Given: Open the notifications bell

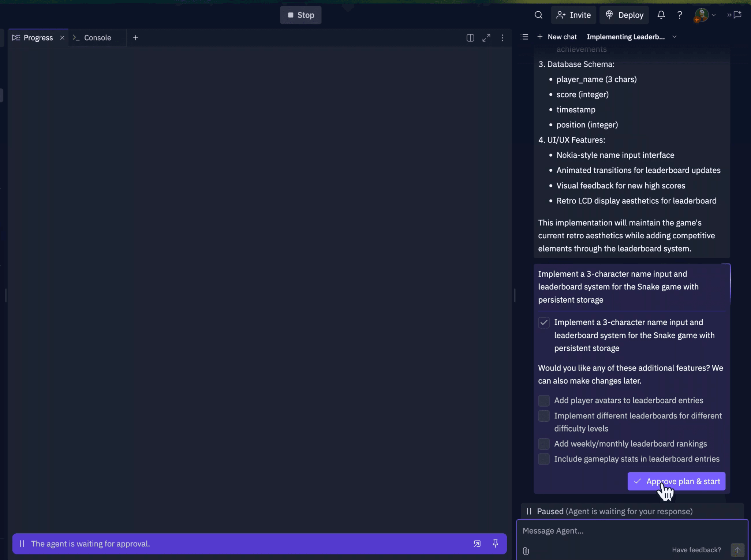Looking at the screenshot, I should [x=661, y=15].
